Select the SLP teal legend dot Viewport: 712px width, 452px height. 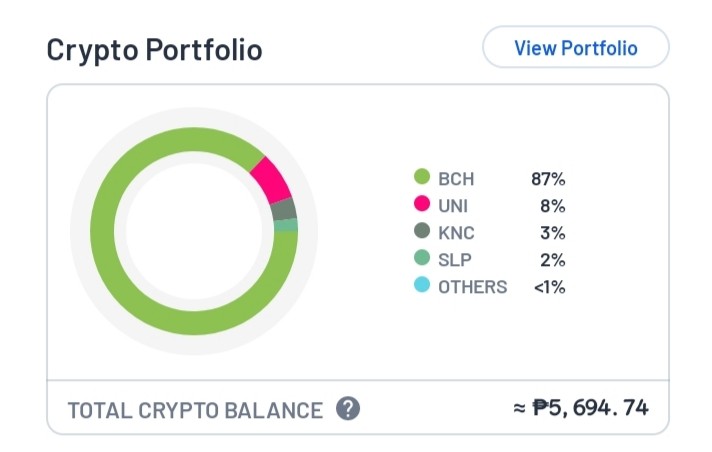(x=422, y=258)
